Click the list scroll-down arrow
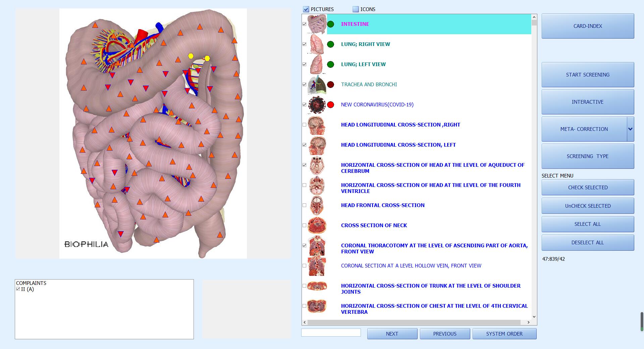The height and width of the screenshot is (349, 644). pos(534,316)
